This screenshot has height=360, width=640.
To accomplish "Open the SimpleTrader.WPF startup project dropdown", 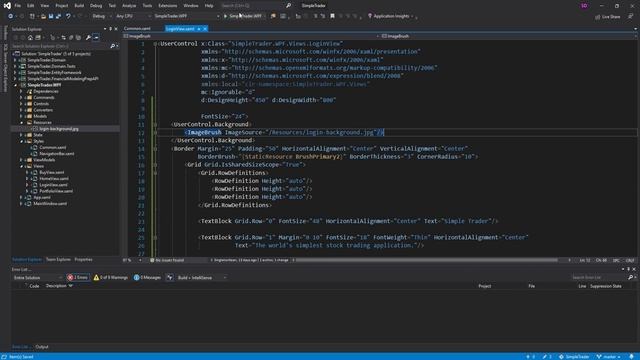I will pos(186,16).
